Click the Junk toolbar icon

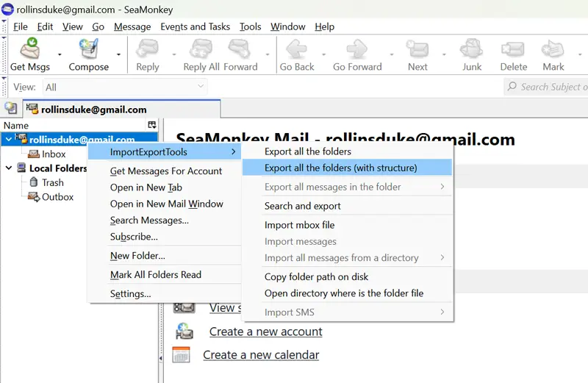(471, 49)
